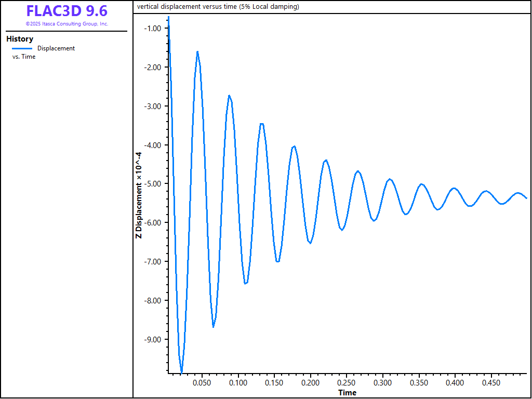Click the curve's second trough near -8.70

point(214,326)
